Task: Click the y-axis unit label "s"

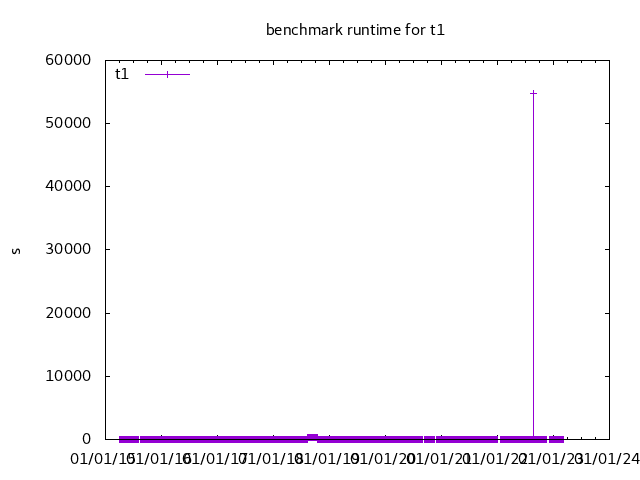Action: click(x=16, y=250)
